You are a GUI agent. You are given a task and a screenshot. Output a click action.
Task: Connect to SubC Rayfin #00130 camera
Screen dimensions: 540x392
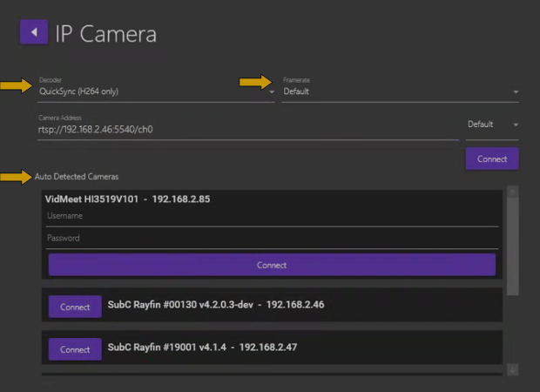coord(75,307)
